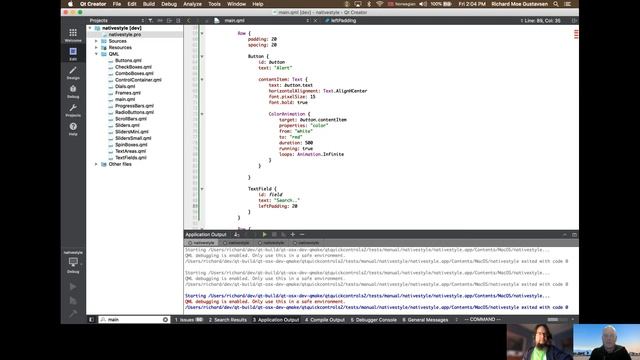Stop the running application in output pane
This screenshot has width=640, height=360.
274,234
